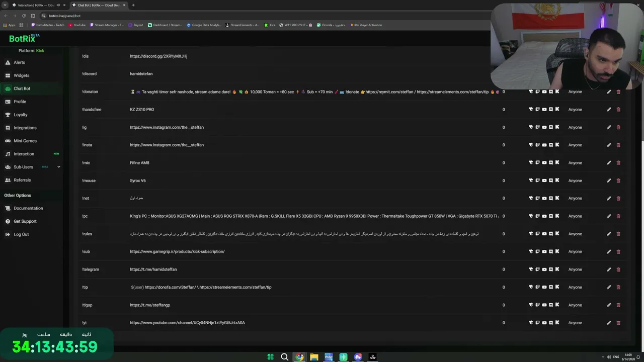Click the https://discord.gg/2XRYyMXJHj response text
The image size is (644, 362).
(x=158, y=56)
